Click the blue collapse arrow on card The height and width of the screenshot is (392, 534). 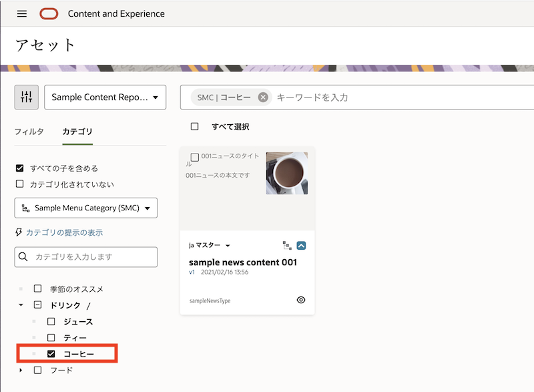click(301, 245)
